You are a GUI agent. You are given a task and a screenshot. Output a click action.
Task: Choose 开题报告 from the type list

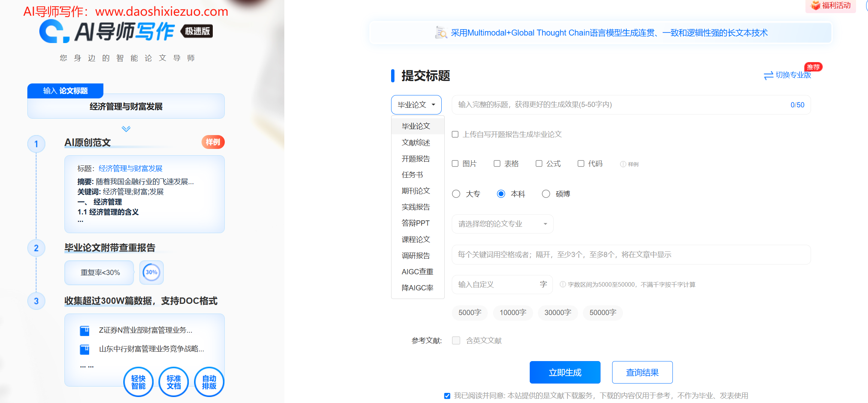pyautogui.click(x=418, y=159)
